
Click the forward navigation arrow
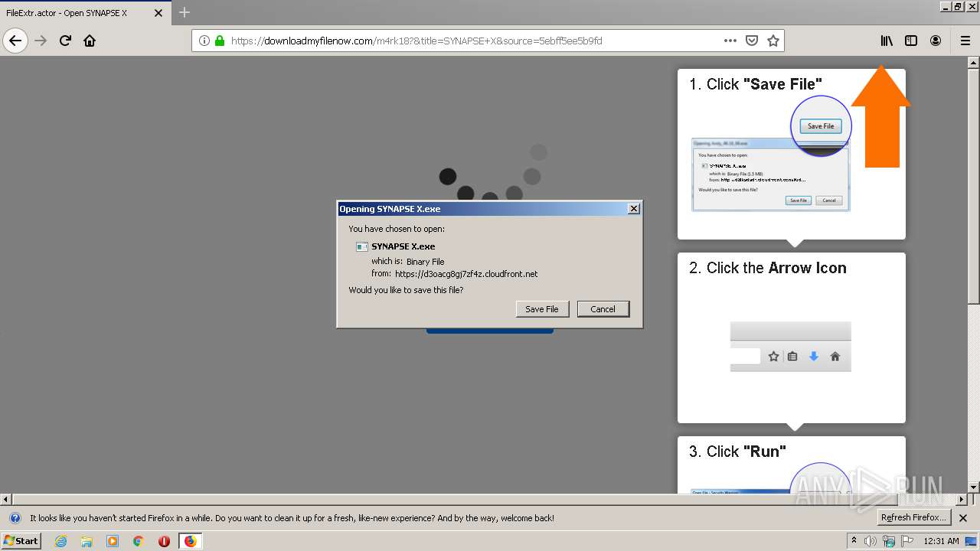41,41
